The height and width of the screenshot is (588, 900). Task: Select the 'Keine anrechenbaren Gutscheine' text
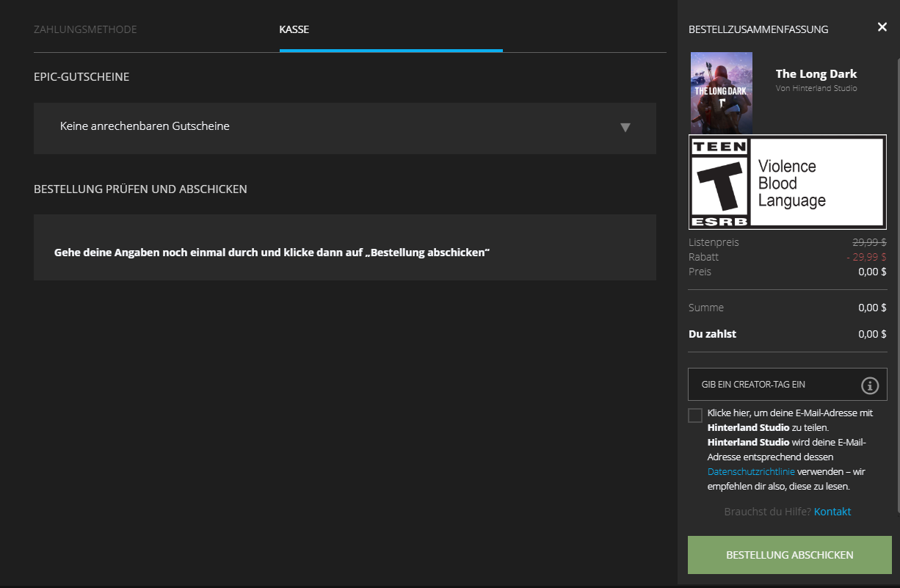point(145,126)
